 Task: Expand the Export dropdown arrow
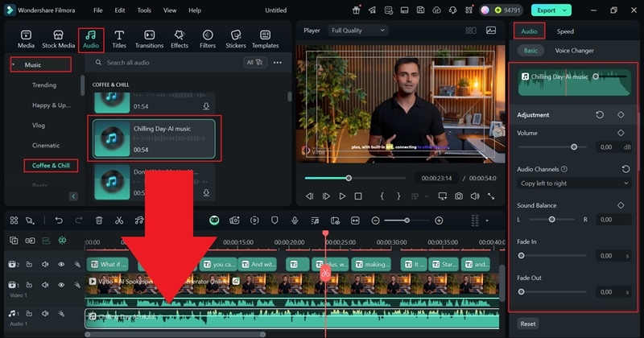click(x=565, y=10)
